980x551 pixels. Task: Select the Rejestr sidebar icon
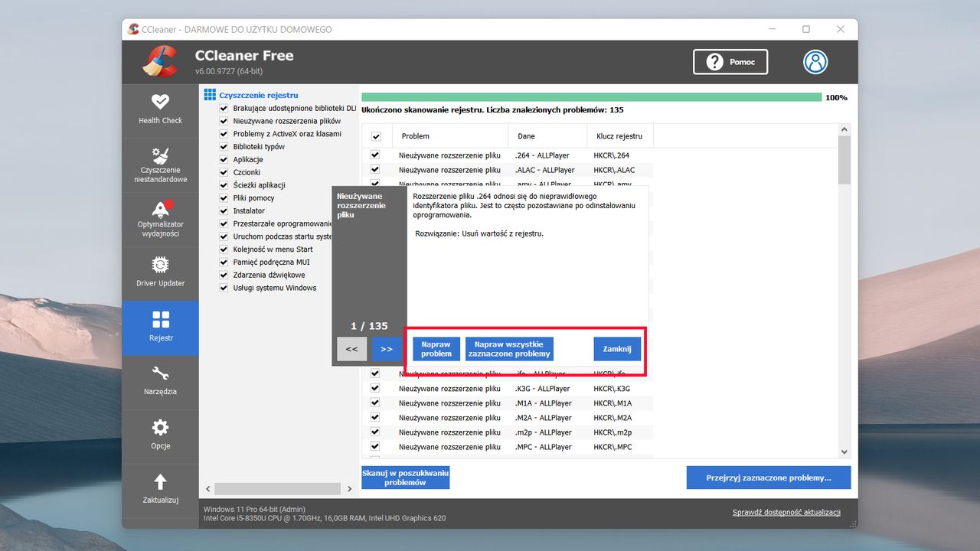[160, 328]
